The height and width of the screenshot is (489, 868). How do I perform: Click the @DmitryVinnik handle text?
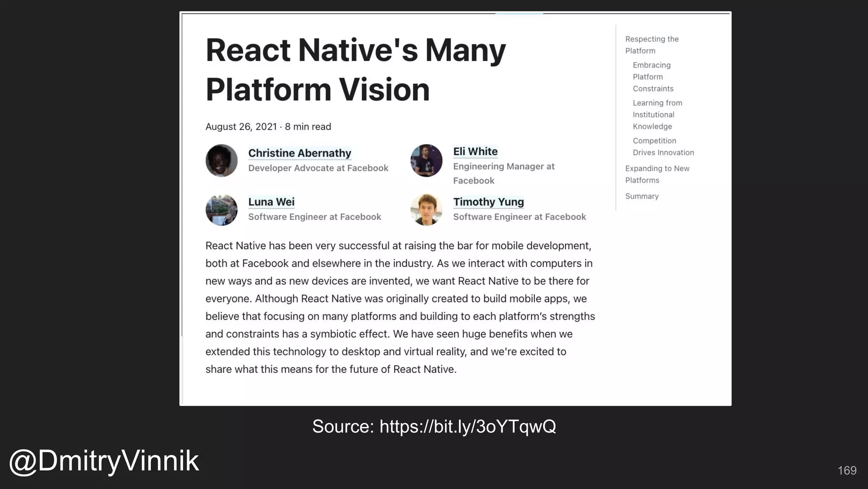pyautogui.click(x=104, y=461)
